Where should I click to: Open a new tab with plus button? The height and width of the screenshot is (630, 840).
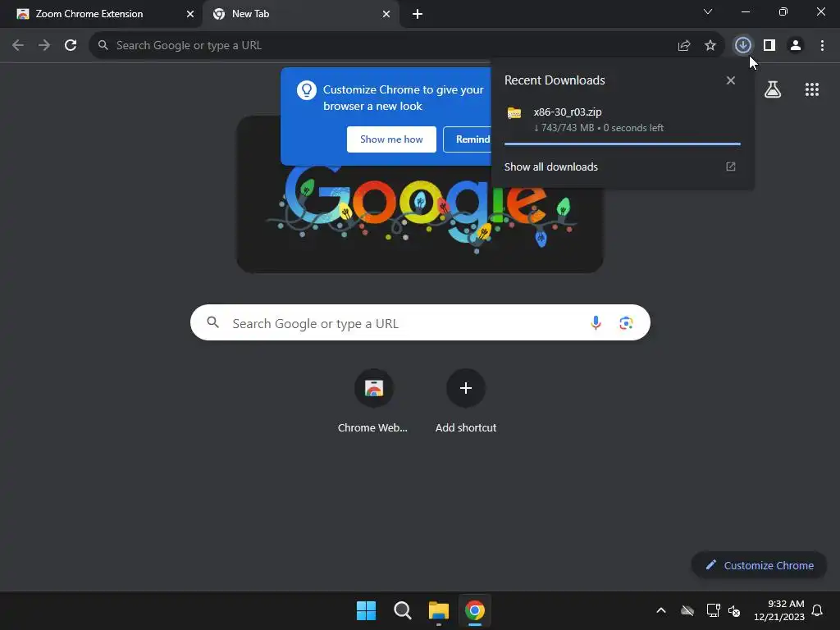coord(418,15)
